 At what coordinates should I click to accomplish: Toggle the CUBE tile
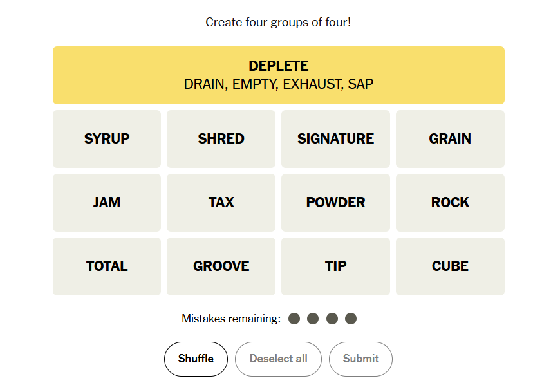coord(450,266)
